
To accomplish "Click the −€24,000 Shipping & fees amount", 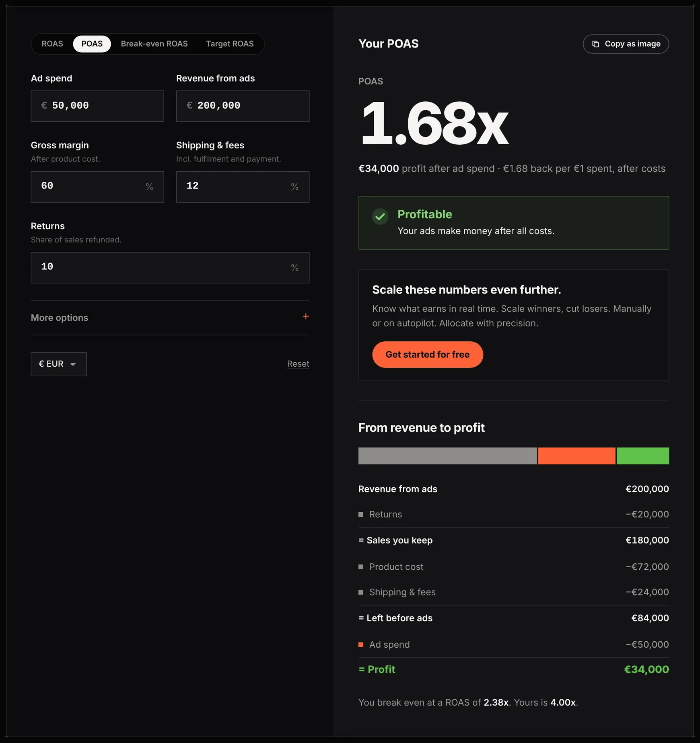I will 647,592.
